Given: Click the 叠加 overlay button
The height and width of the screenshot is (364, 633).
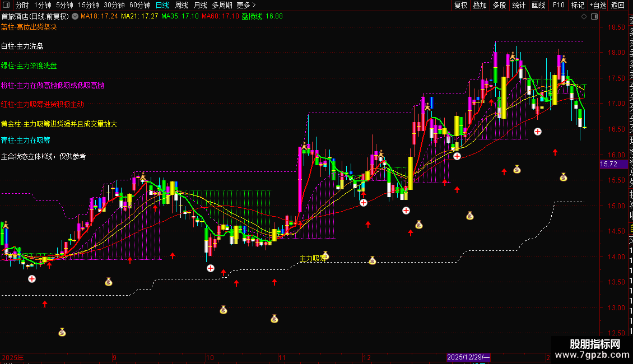Looking at the screenshot, I should pos(480,5).
